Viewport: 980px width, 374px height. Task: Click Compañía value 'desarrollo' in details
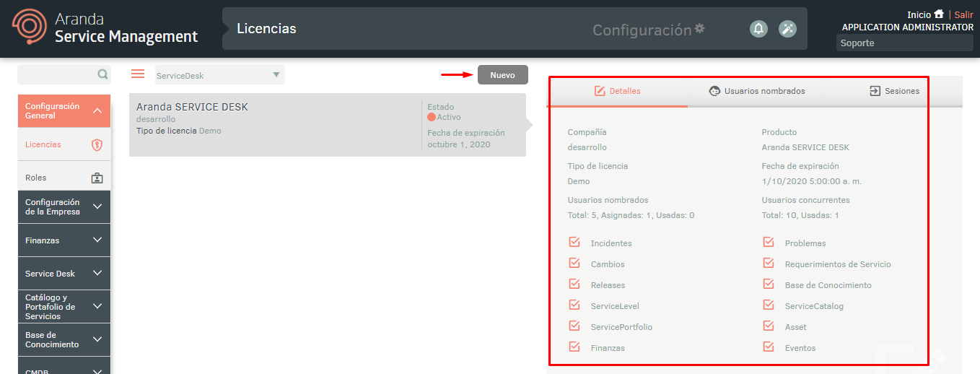pos(587,147)
